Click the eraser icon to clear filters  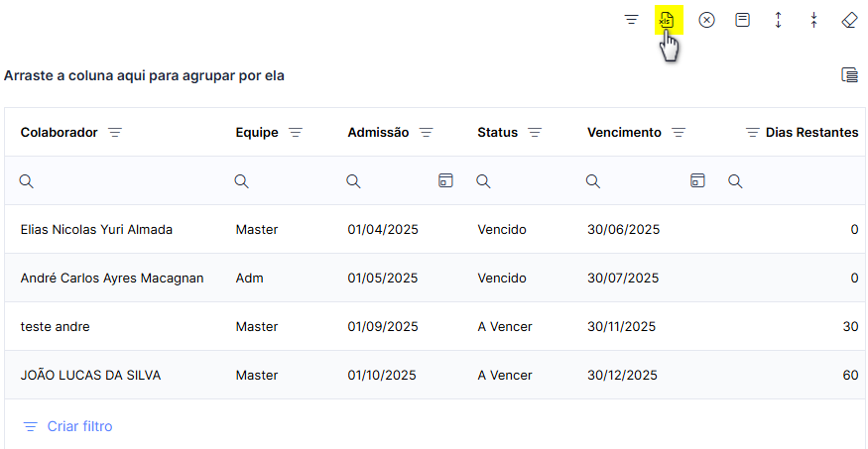click(849, 21)
